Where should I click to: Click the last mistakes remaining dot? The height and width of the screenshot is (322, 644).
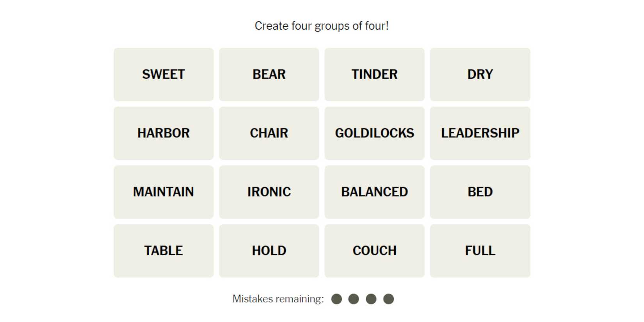click(x=388, y=299)
